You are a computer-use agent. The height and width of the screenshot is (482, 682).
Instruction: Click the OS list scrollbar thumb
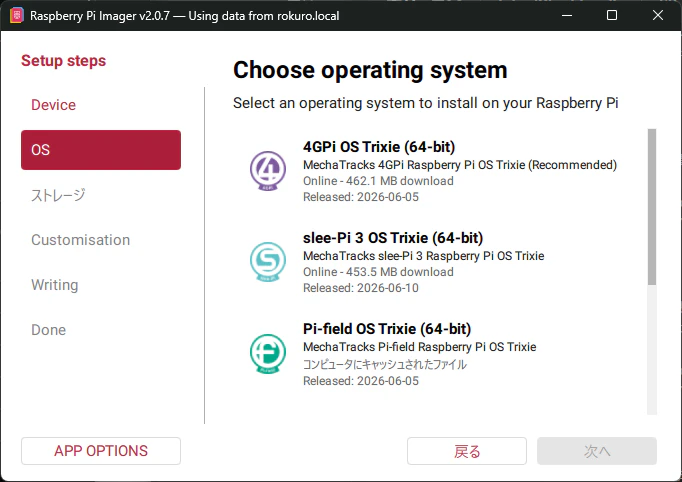pos(652,207)
